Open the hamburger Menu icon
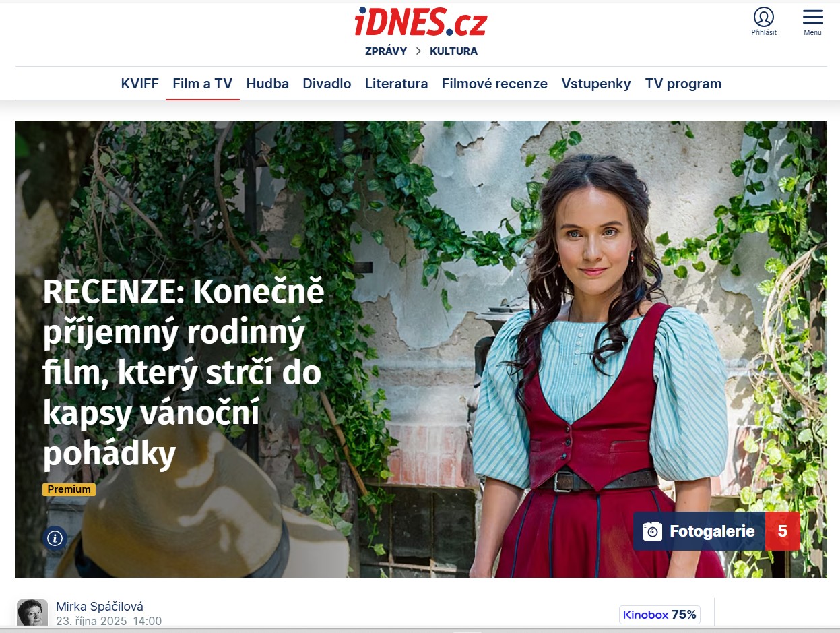 point(812,17)
